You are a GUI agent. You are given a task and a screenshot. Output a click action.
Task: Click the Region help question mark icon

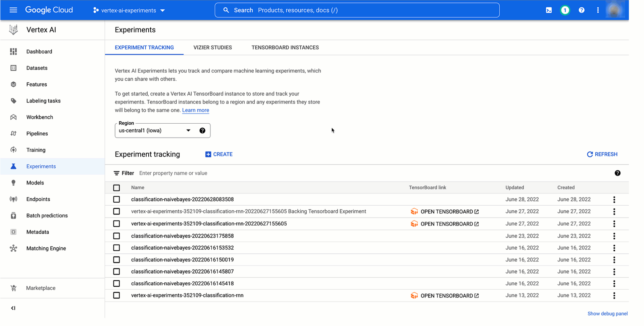click(x=202, y=131)
